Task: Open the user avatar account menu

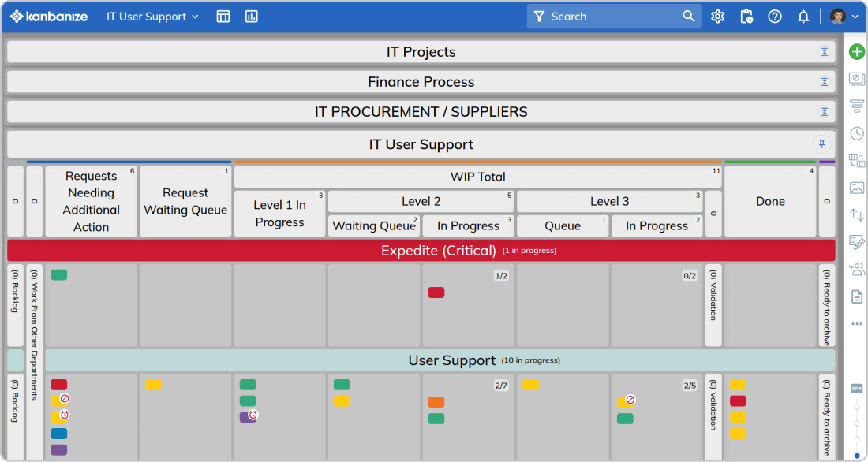Action: [844, 17]
